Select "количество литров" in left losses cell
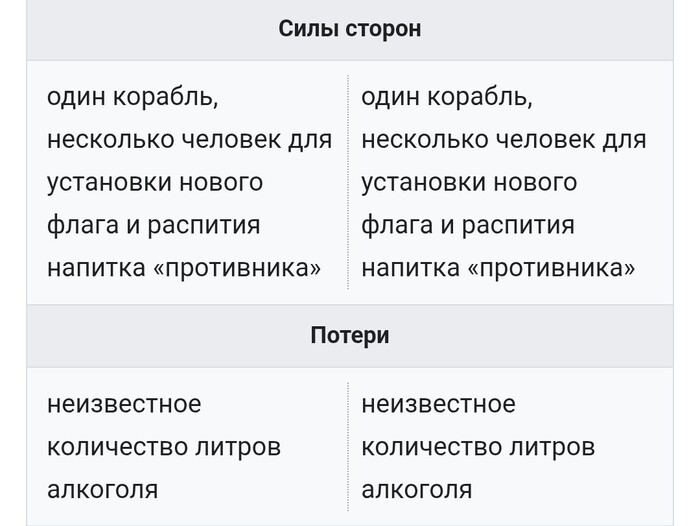Image resolution: width=700 pixels, height=526 pixels. (x=164, y=447)
